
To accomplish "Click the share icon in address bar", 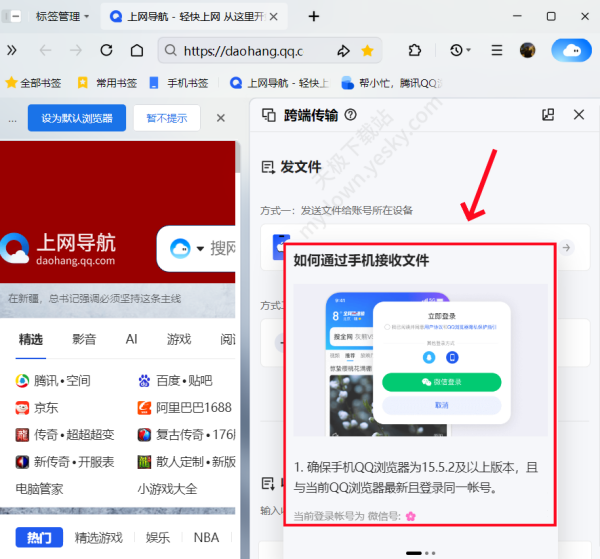I will coord(343,51).
